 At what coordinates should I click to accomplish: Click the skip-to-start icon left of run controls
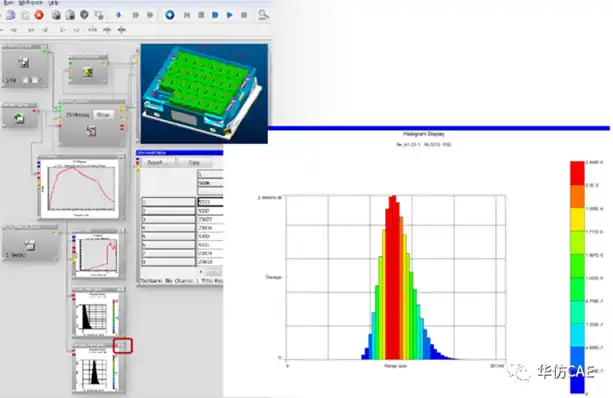[187, 15]
